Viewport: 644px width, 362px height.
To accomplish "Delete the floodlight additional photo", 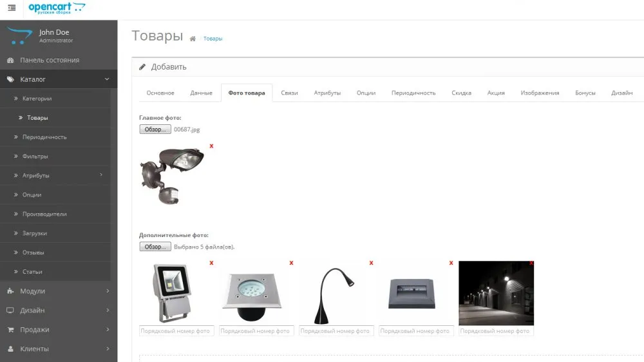I will coord(211,263).
